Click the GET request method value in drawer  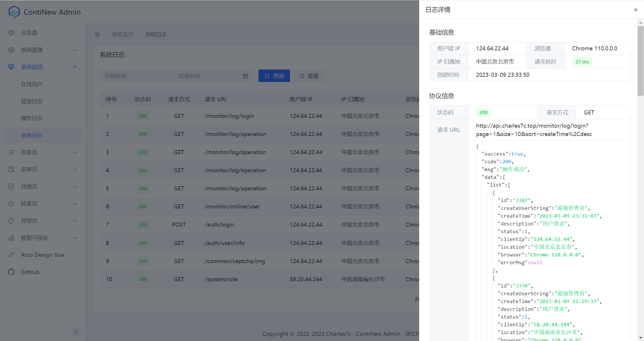coord(589,112)
